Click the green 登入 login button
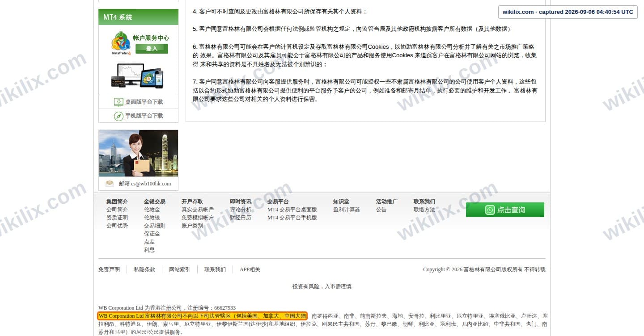The image size is (644, 336). [152, 49]
